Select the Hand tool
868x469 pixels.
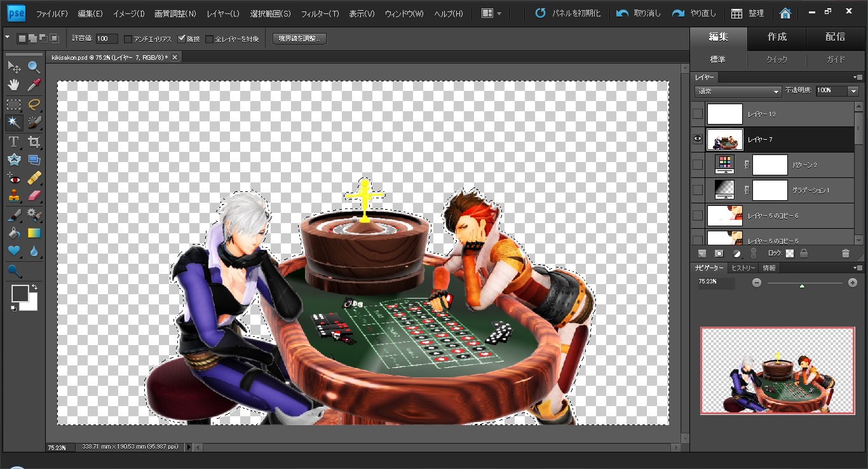tap(13, 85)
